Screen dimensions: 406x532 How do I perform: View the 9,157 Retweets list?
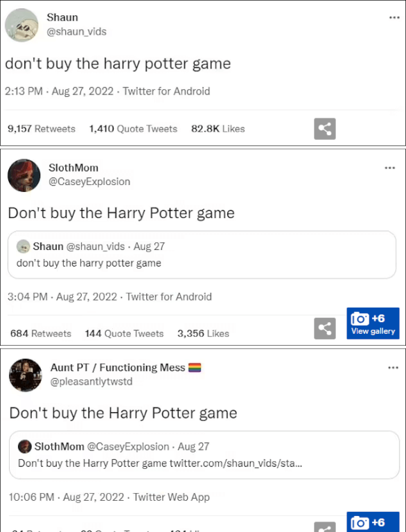click(42, 129)
